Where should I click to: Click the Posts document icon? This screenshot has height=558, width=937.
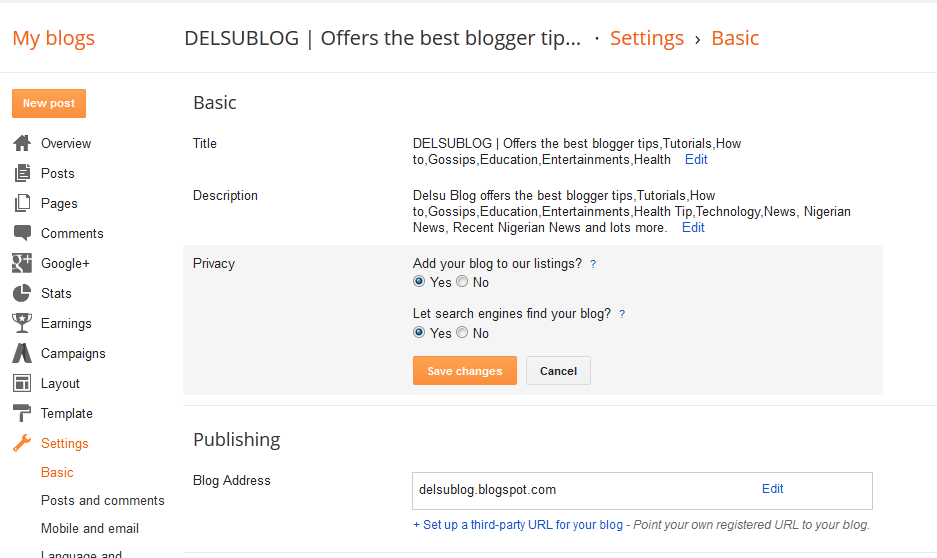tap(22, 173)
